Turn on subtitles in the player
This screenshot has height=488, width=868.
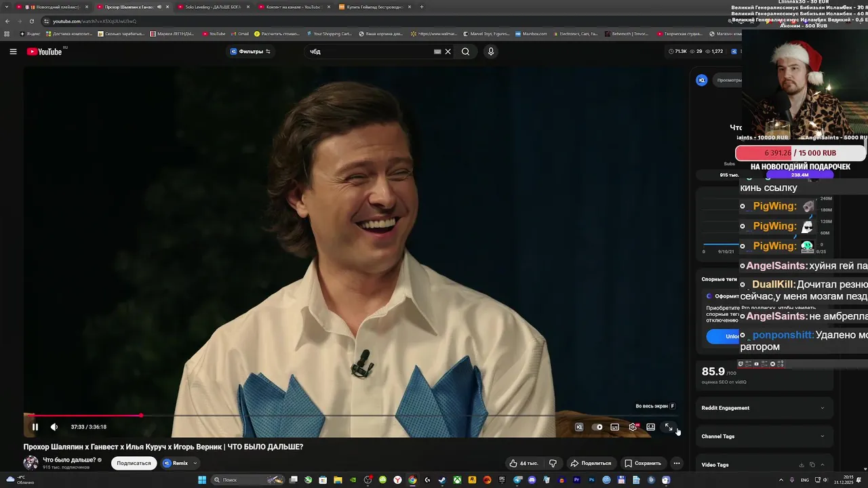[x=614, y=427]
